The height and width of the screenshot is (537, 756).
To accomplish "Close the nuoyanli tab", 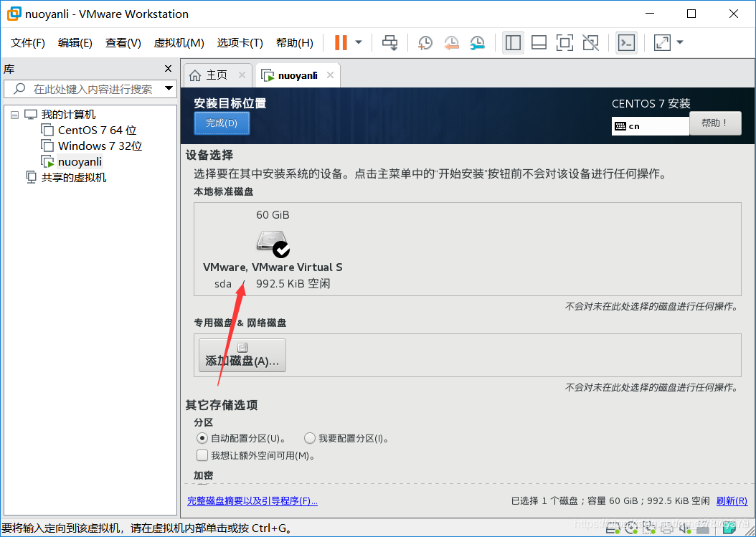I will 330,75.
